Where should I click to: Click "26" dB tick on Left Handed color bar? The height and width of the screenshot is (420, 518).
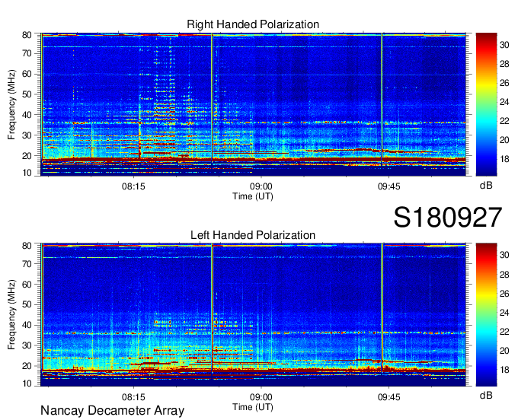click(x=504, y=294)
